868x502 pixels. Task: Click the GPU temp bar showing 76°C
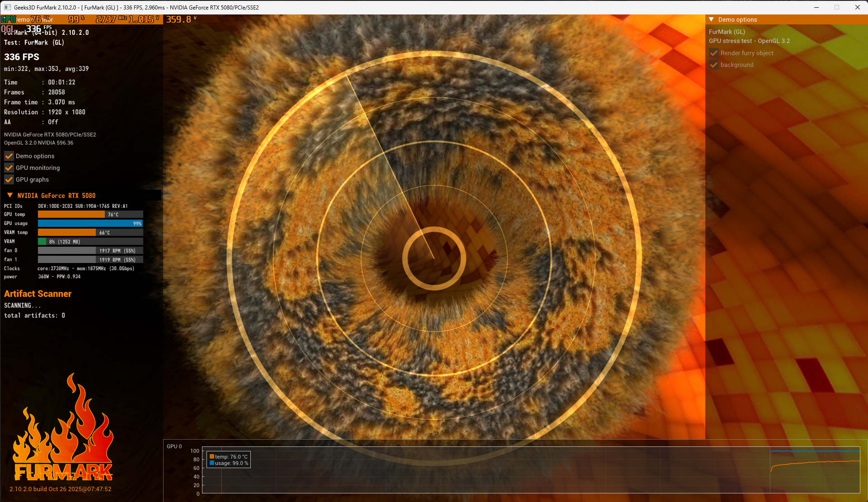(90, 215)
